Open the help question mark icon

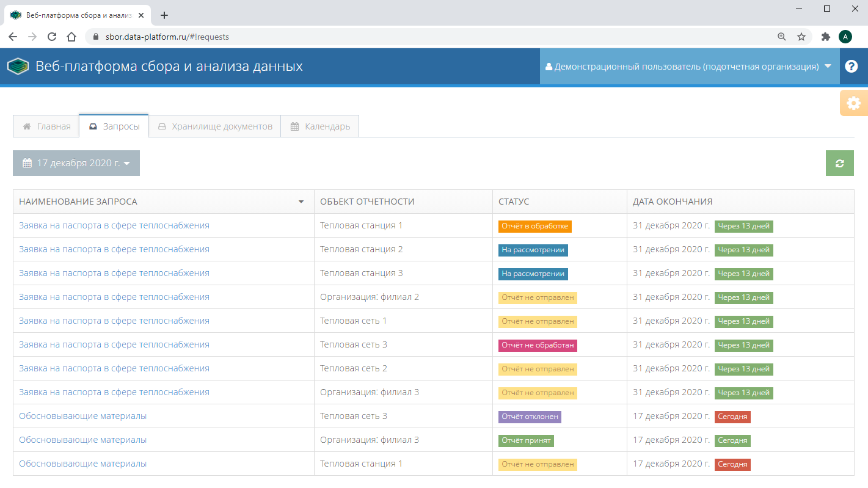tap(852, 67)
